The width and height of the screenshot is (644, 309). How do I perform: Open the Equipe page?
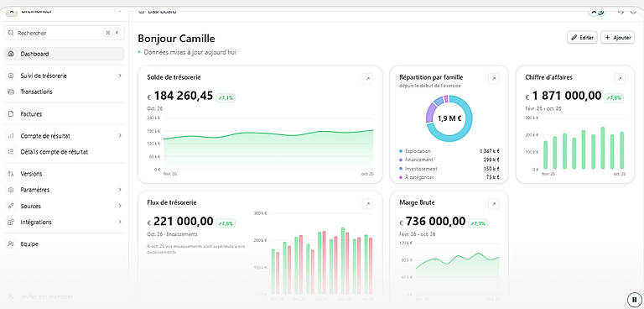[64, 244]
